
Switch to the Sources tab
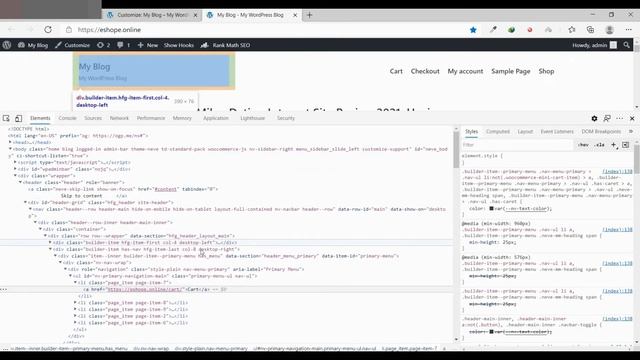point(93,118)
